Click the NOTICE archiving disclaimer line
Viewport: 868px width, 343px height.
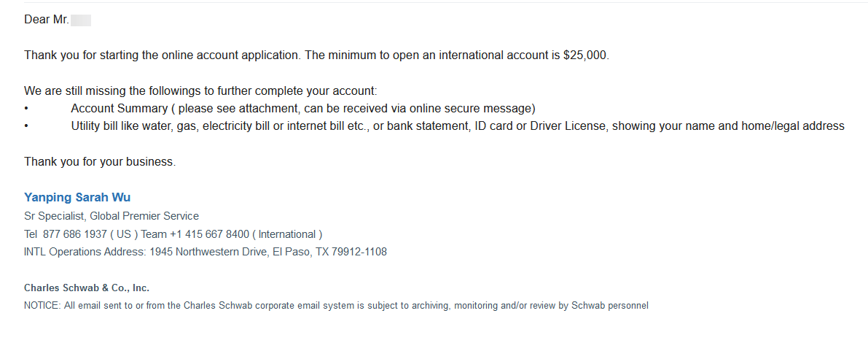tap(336, 305)
